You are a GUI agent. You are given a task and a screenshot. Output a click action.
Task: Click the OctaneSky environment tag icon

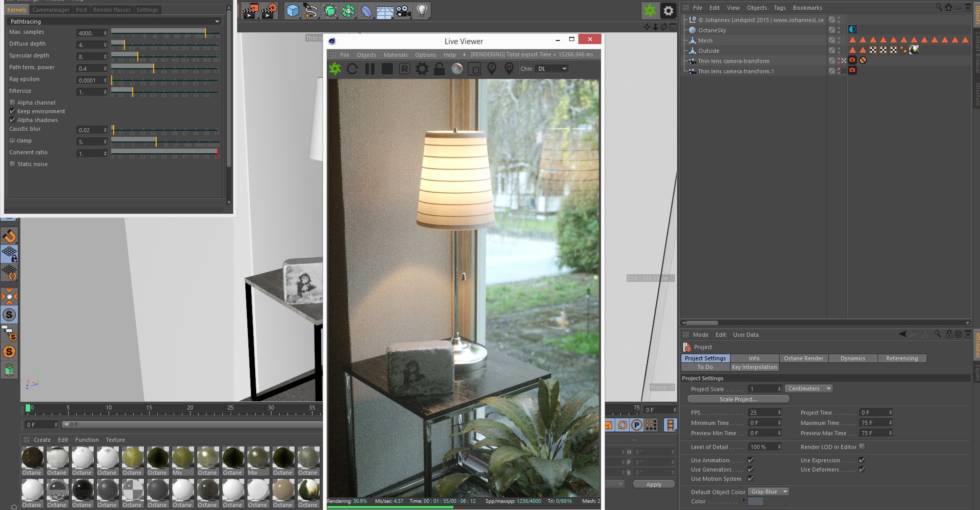[852, 30]
